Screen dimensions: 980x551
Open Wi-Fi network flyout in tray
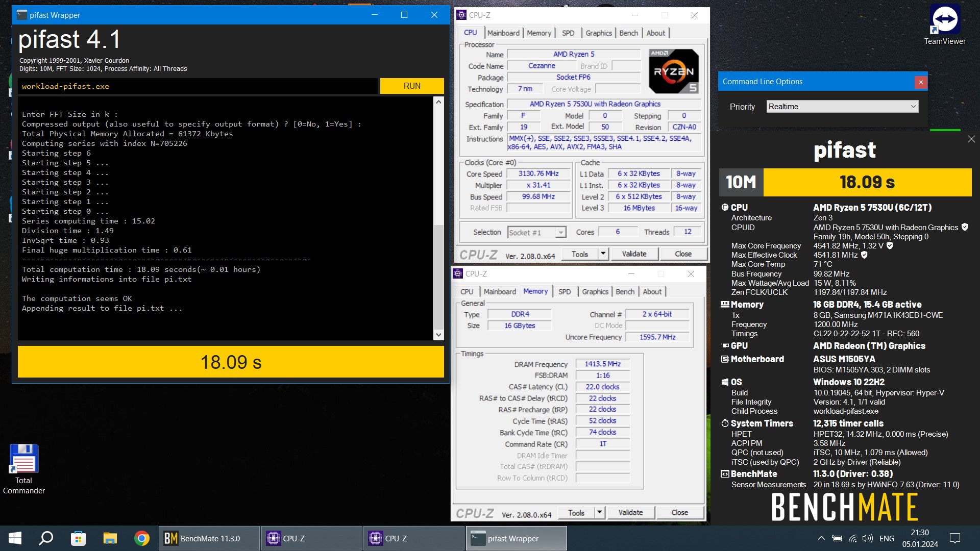(852, 538)
